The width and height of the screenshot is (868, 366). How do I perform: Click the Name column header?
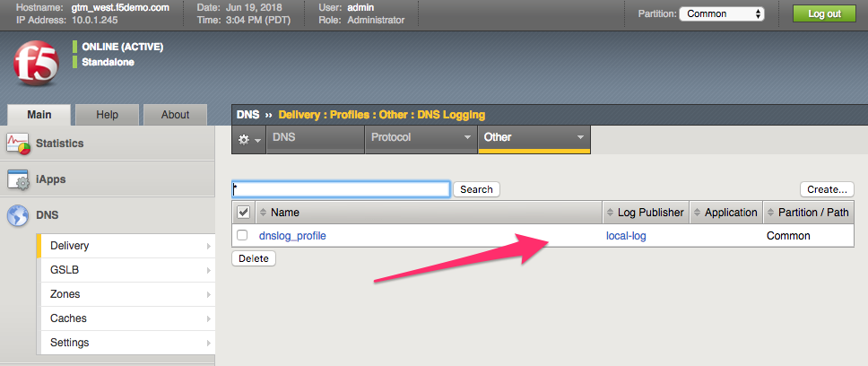(429, 213)
